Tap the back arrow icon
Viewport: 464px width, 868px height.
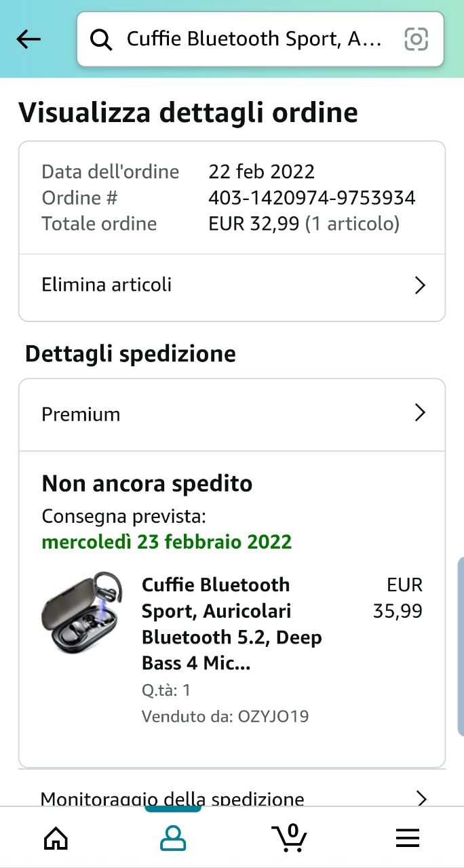[x=28, y=39]
